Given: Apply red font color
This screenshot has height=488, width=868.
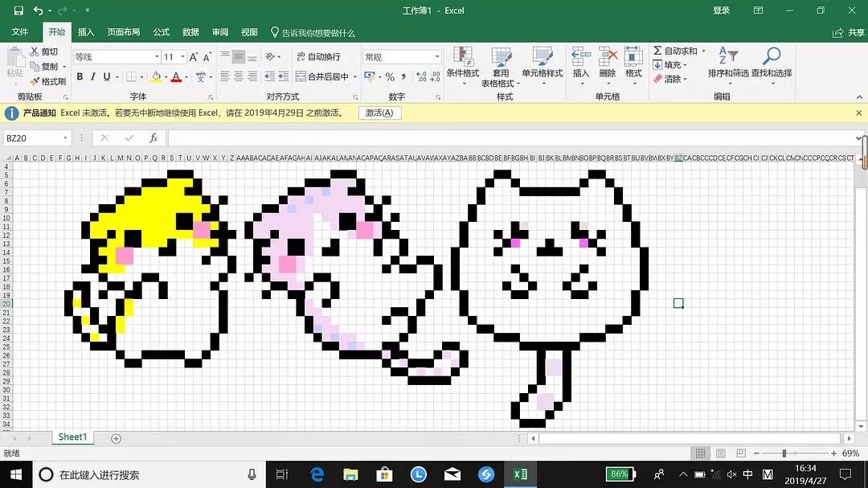Looking at the screenshot, I should point(176,76).
